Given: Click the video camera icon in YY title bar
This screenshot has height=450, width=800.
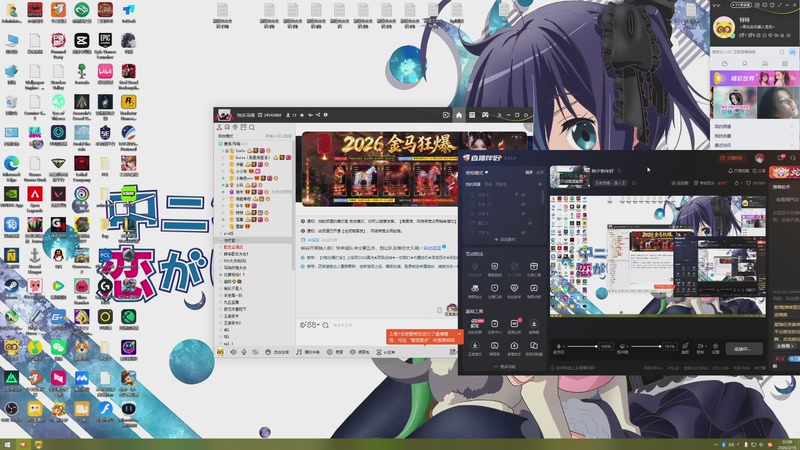Looking at the screenshot, I should tap(446, 115).
